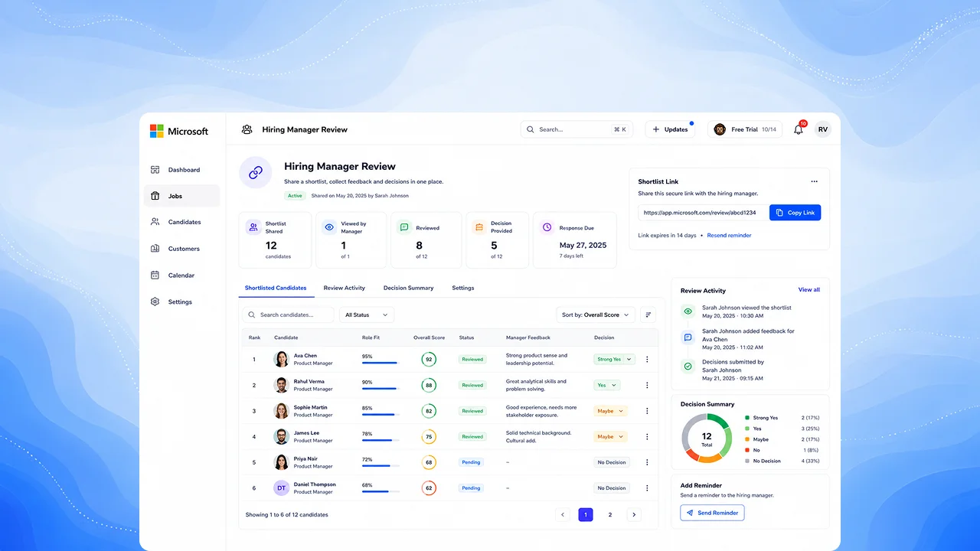The width and height of the screenshot is (980, 551).
Task: Change Maybe decision for Sophie Martin
Action: (x=611, y=411)
